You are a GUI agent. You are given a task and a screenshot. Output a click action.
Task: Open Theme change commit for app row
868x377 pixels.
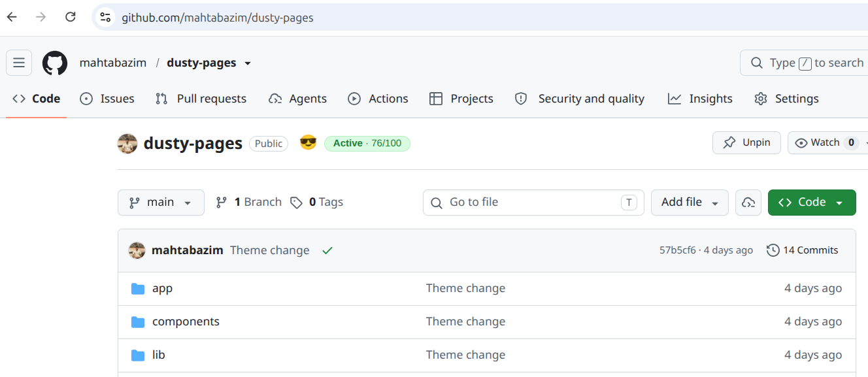coord(465,288)
